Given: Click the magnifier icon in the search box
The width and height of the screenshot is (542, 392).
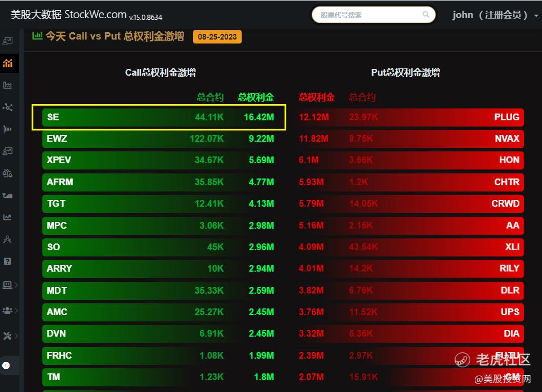Looking at the screenshot, I should point(426,15).
